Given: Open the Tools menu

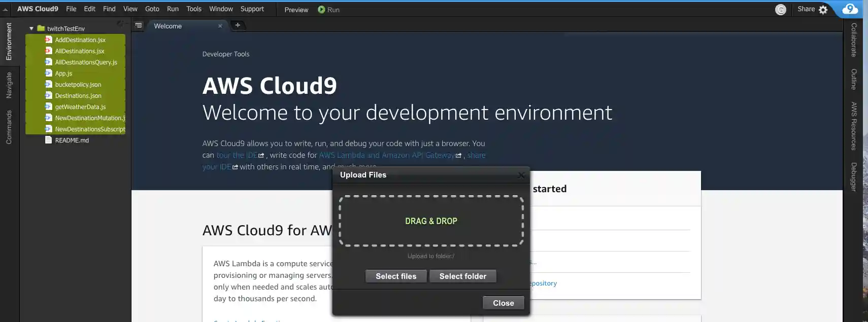Looking at the screenshot, I should pyautogui.click(x=194, y=9).
